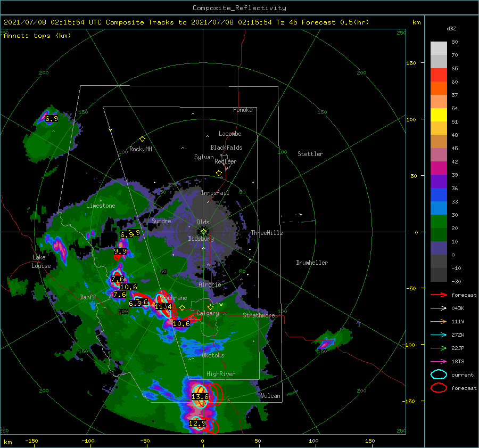
Task: Click the northwest storm cell labeled 6.9
Action: (51, 119)
